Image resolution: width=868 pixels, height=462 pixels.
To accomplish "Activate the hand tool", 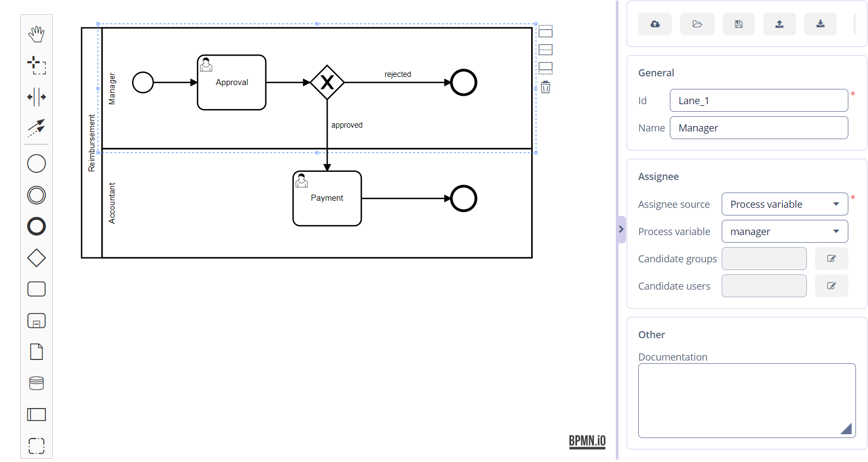I will (x=37, y=34).
